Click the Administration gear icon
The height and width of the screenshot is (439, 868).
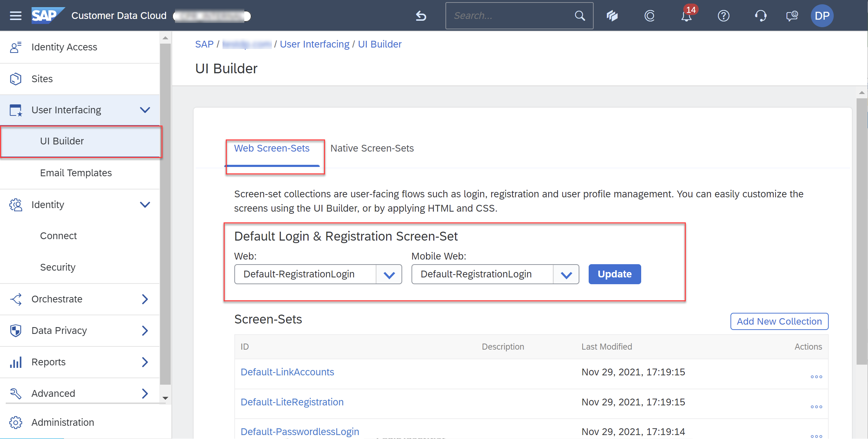tap(16, 423)
